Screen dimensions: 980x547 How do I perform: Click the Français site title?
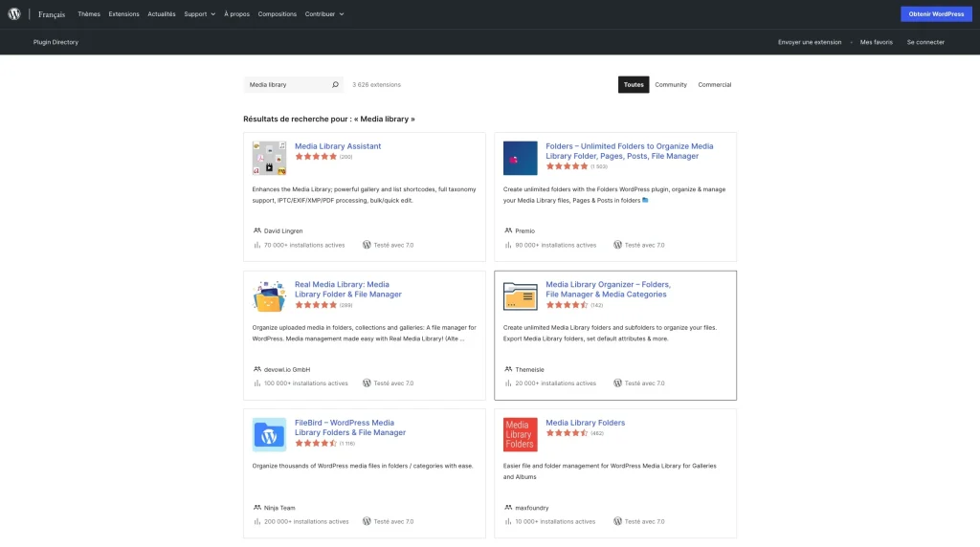pos(52,13)
